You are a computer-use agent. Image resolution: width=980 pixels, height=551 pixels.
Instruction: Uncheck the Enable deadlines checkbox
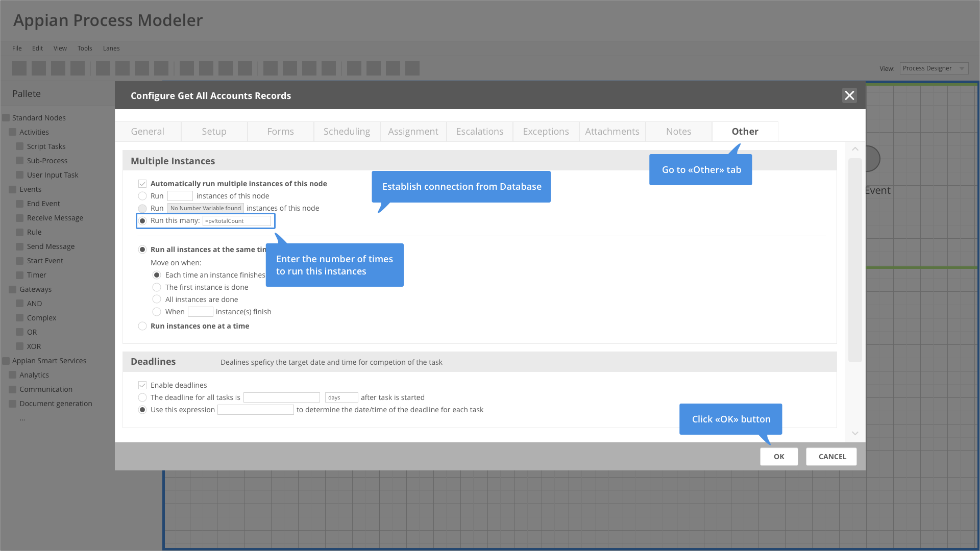[142, 385]
